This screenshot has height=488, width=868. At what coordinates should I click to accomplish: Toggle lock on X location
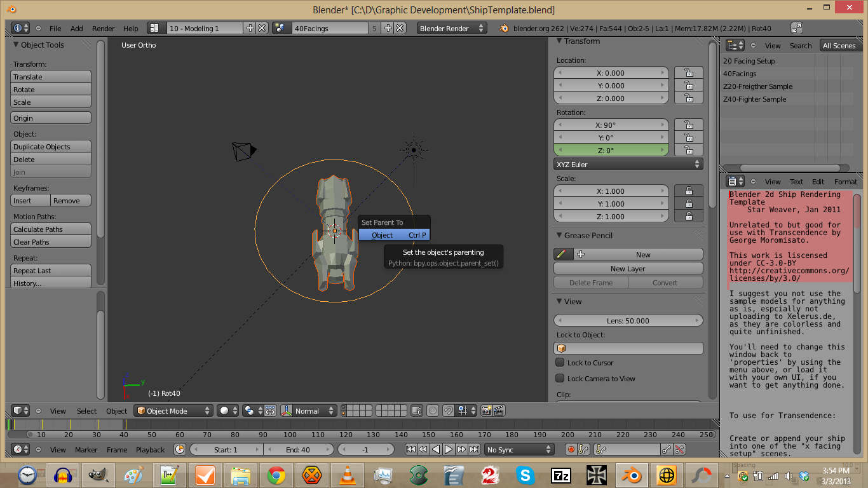689,72
